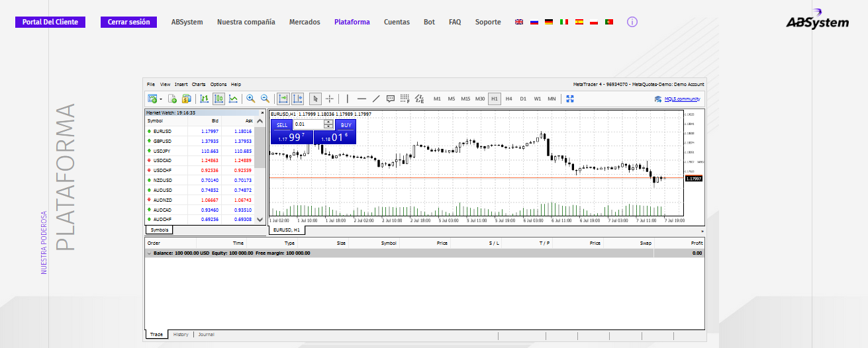The height and width of the screenshot is (348, 868).
Task: Open the View menu
Action: click(165, 85)
